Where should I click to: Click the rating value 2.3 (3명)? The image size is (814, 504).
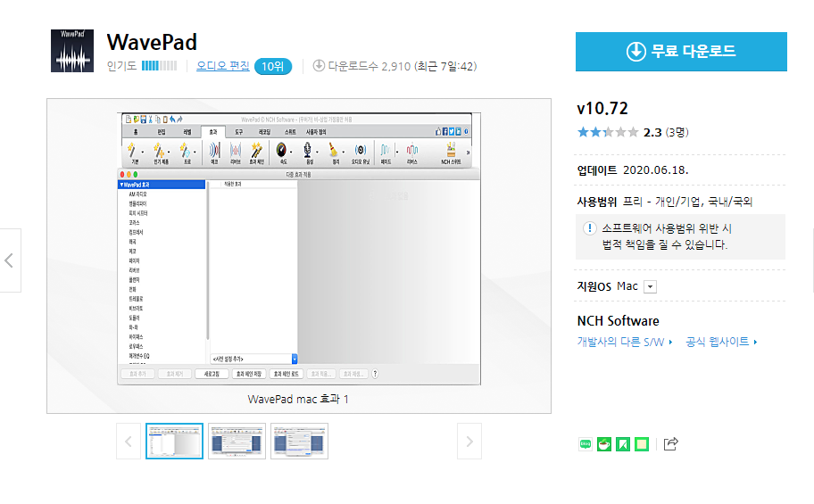(666, 132)
